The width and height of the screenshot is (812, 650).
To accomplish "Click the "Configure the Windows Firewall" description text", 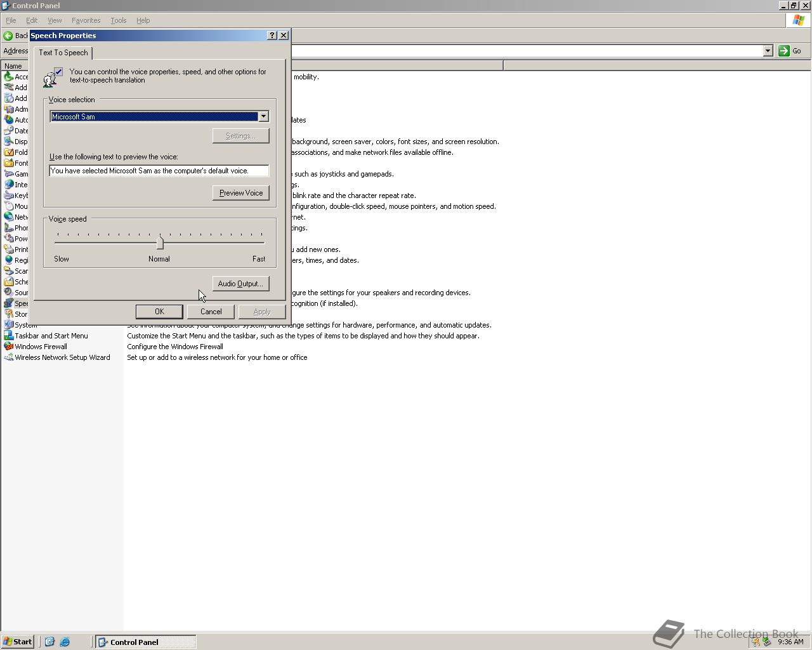I will (175, 347).
